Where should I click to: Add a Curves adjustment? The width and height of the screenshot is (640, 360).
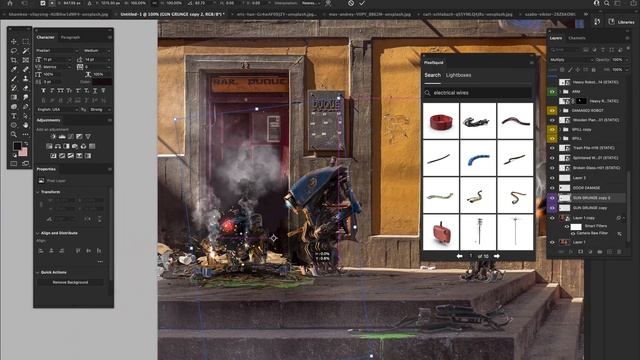click(x=71, y=136)
